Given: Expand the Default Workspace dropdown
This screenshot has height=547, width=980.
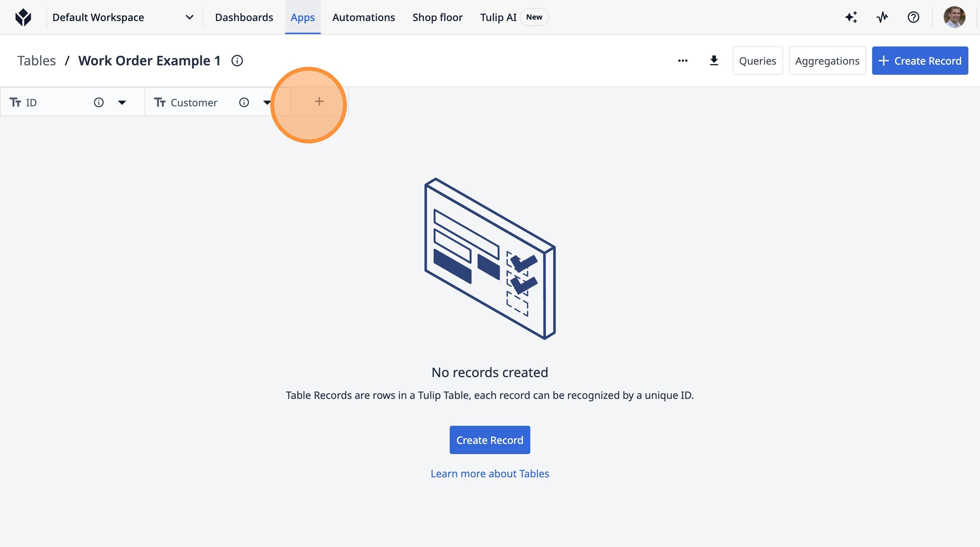Looking at the screenshot, I should point(189,17).
